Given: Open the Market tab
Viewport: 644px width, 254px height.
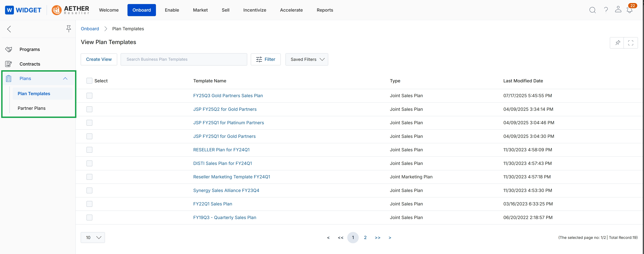Looking at the screenshot, I should (200, 10).
